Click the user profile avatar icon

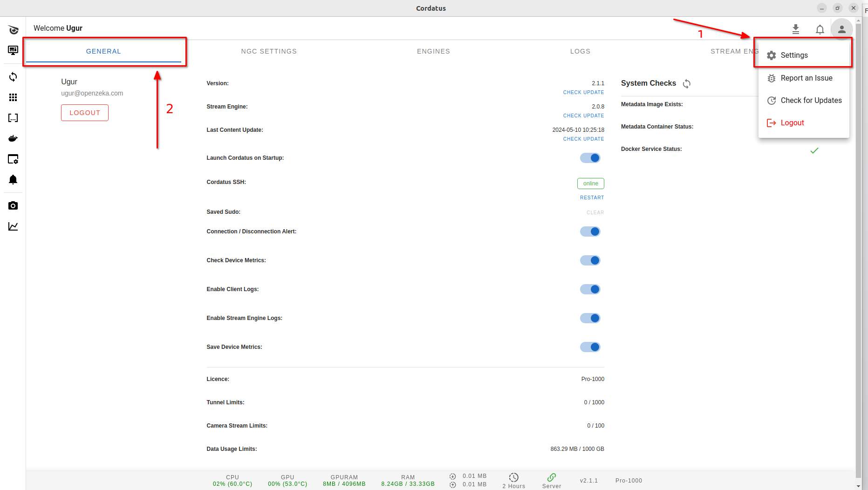point(841,29)
